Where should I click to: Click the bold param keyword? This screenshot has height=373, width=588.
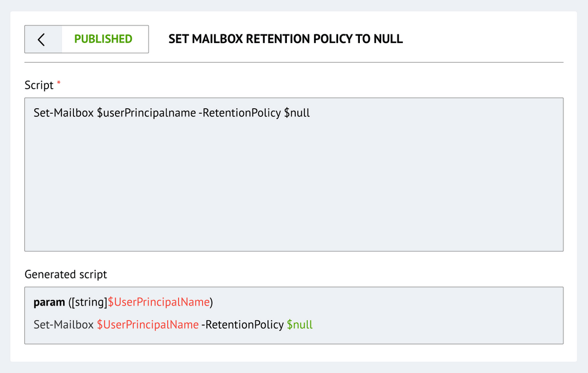pyautogui.click(x=50, y=302)
